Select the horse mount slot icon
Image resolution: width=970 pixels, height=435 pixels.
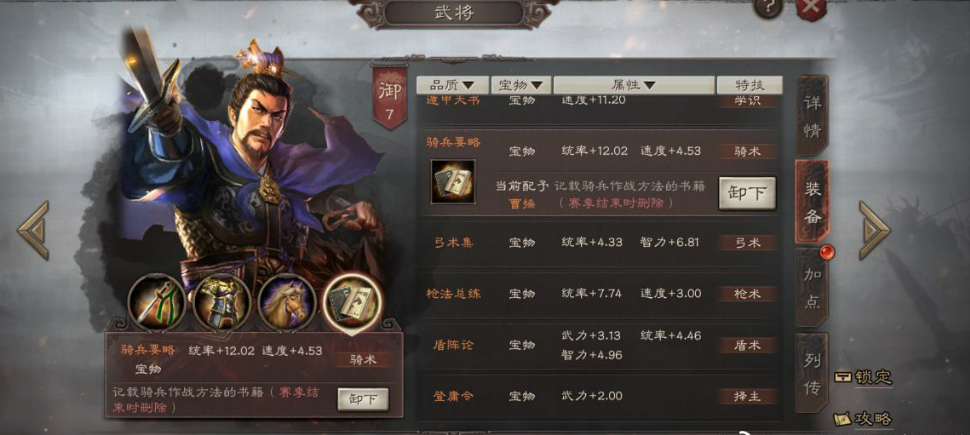click(x=286, y=303)
